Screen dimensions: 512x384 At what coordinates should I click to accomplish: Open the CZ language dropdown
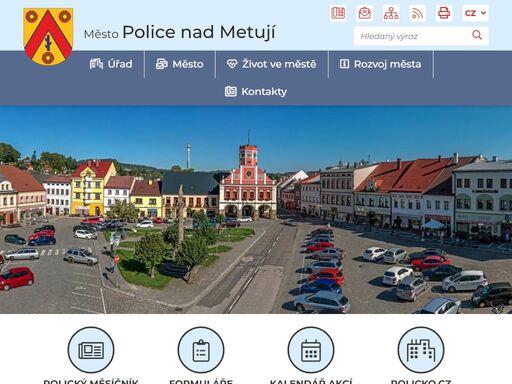click(475, 13)
